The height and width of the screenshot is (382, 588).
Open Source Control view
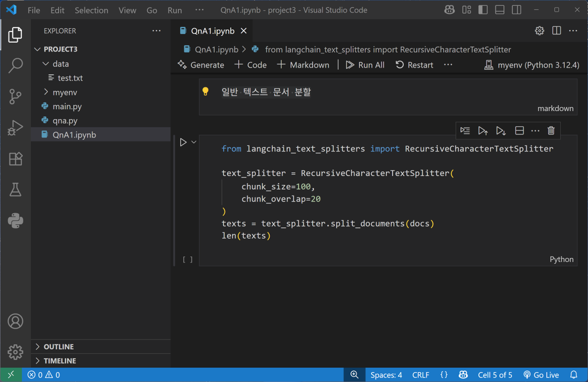pyautogui.click(x=15, y=97)
